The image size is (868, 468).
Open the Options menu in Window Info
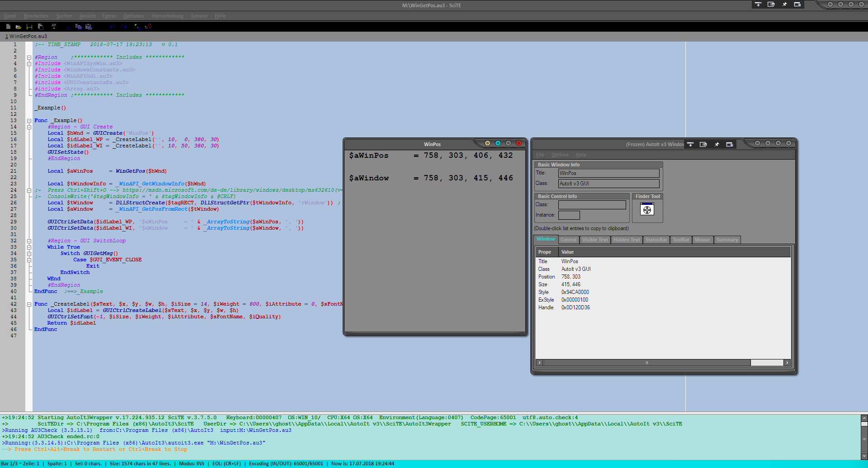560,155
